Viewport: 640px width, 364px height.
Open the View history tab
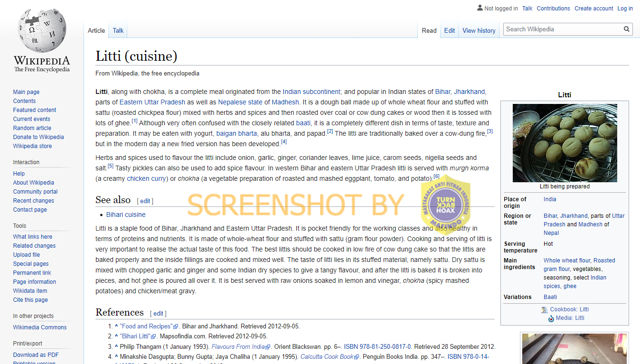point(479,30)
